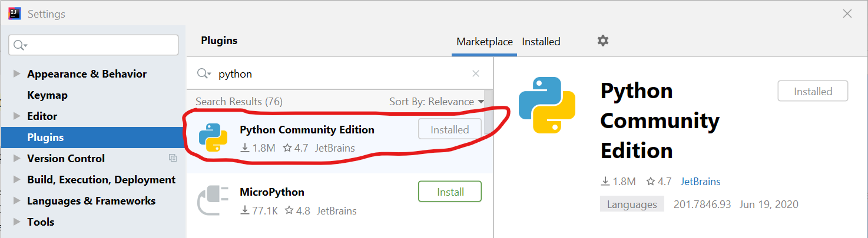The image size is (868, 238).
Task: Select Plugins in the settings tree
Action: (x=93, y=138)
